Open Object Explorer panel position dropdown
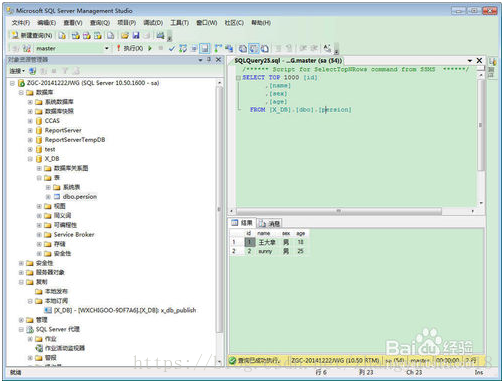 click(x=200, y=60)
